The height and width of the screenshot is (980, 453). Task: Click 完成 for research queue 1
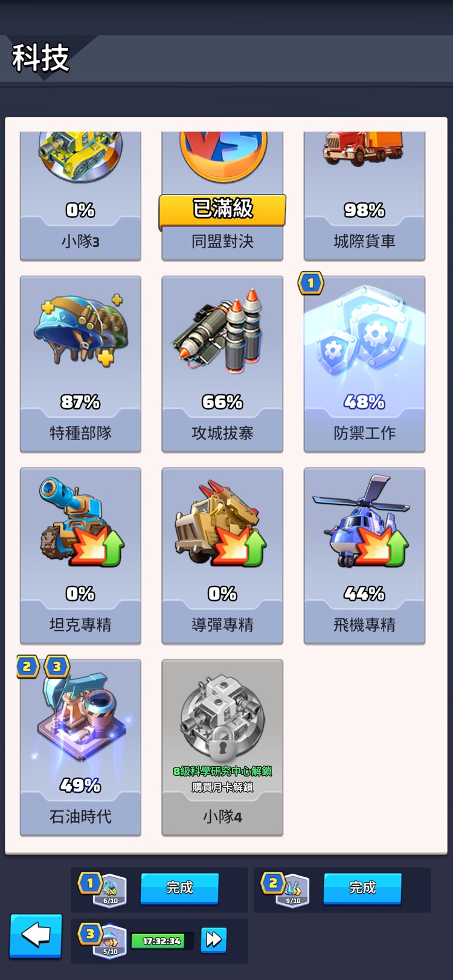pyautogui.click(x=179, y=888)
